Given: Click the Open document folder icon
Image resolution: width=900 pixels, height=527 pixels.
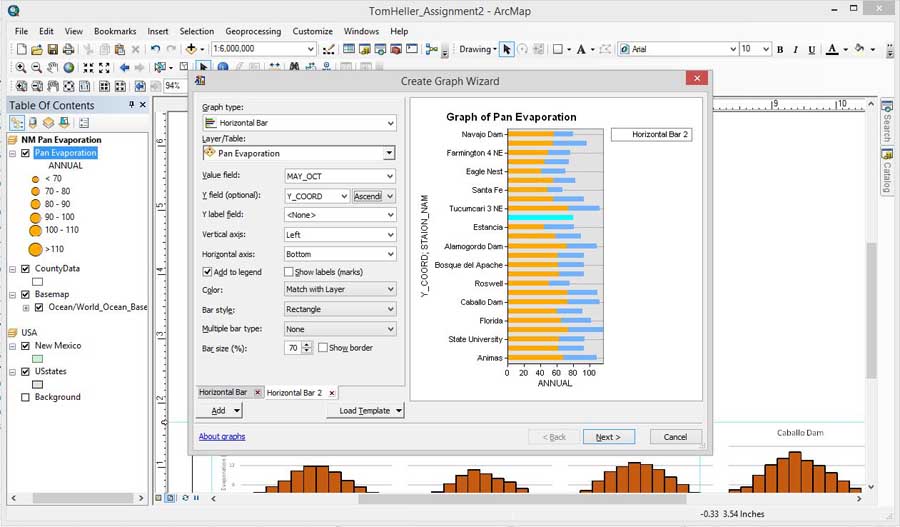Looking at the screenshot, I should [x=37, y=49].
